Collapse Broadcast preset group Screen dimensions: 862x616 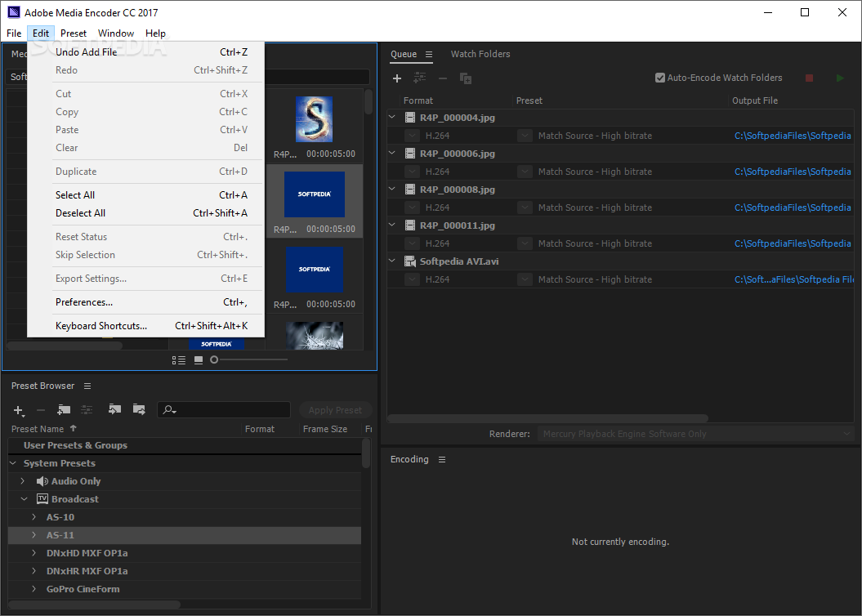point(25,499)
